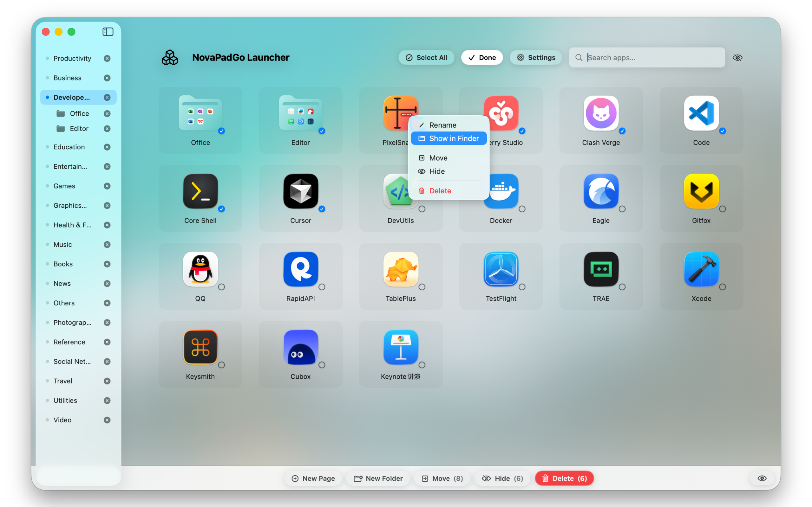Expand the Developer category in the sidebar
This screenshot has width=812, height=507.
click(x=71, y=97)
